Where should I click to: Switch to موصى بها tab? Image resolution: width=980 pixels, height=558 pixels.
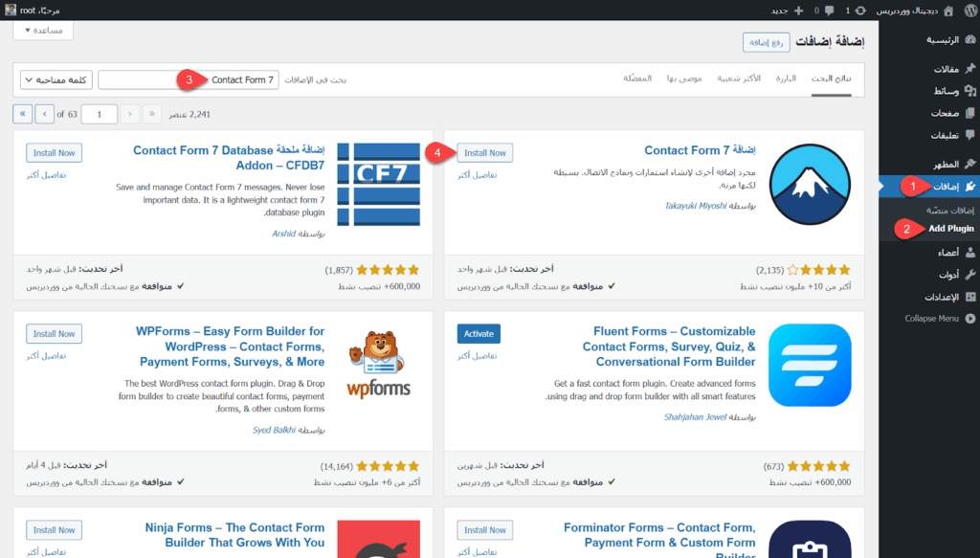tap(684, 78)
